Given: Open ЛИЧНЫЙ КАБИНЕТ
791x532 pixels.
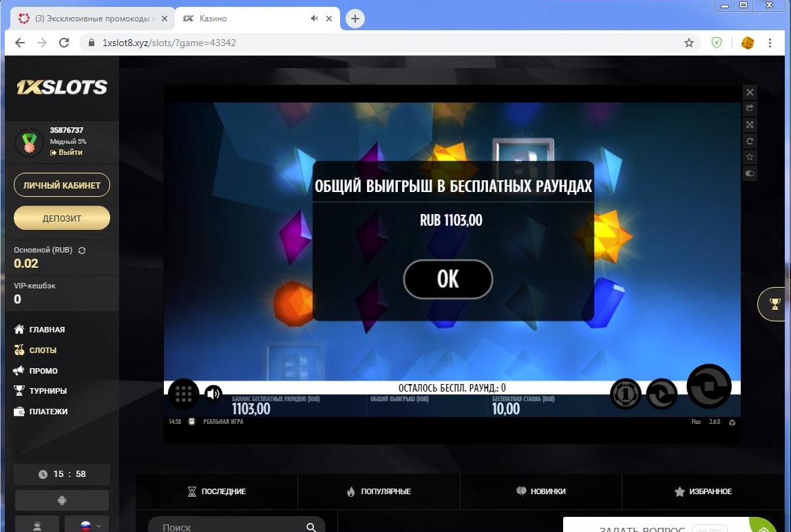Looking at the screenshot, I should [x=61, y=185].
